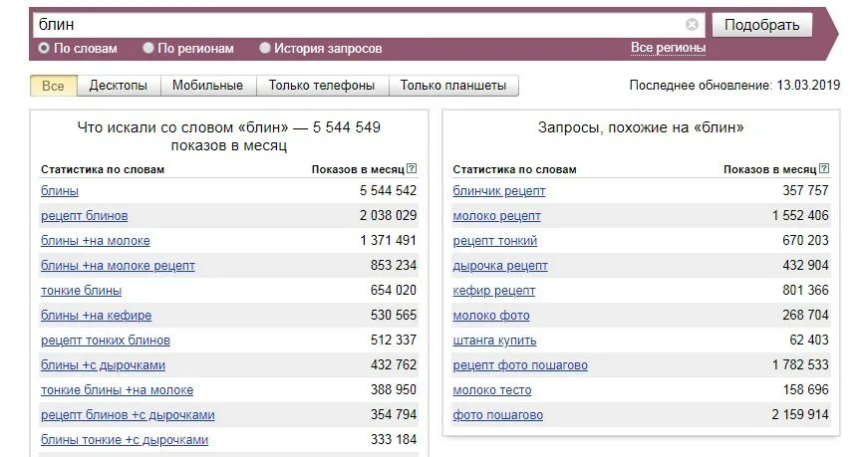Click the value 512 337
Viewport: 868px width, 457px height.
(x=394, y=340)
